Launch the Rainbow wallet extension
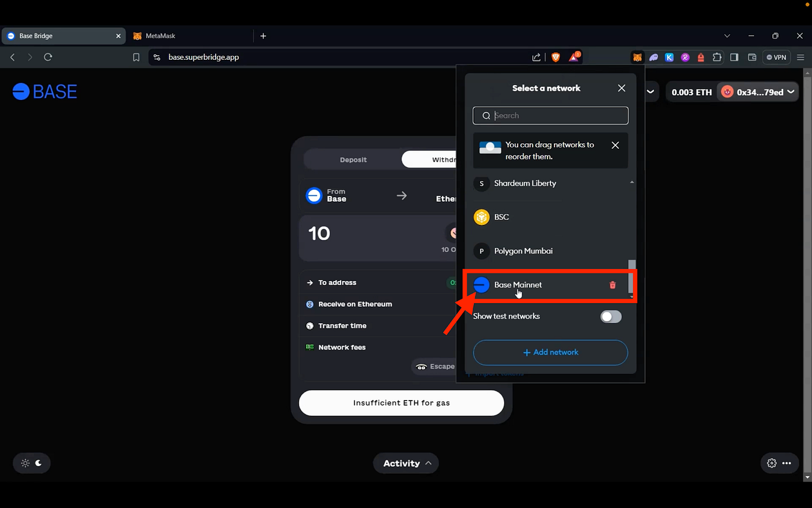 tap(685, 57)
